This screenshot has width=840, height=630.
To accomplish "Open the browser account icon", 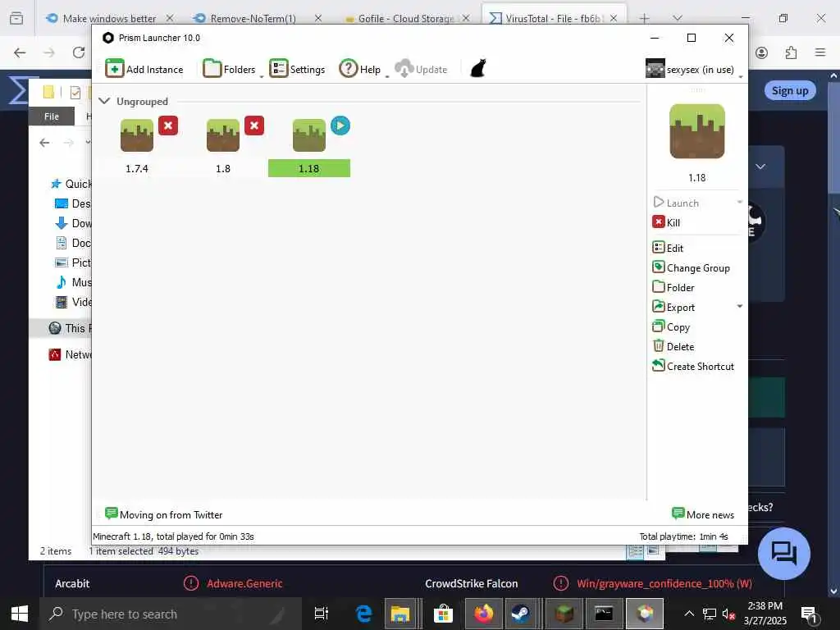I will [x=761, y=52].
